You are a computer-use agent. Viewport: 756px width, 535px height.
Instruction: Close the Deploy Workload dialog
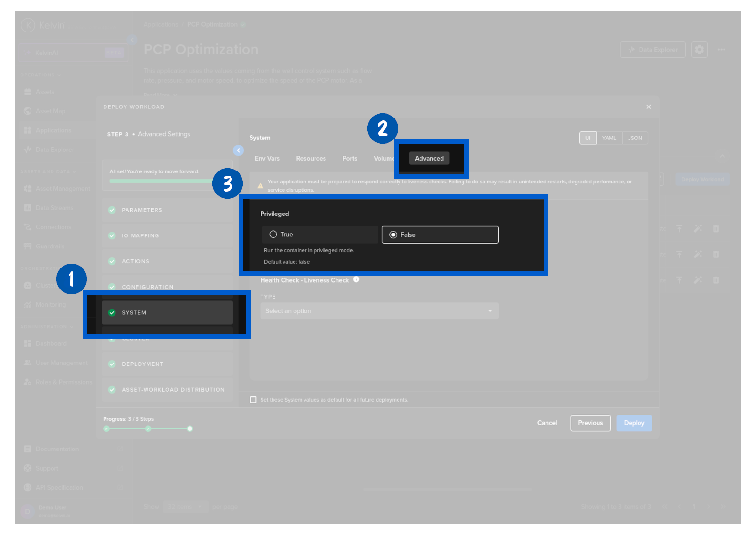coord(648,107)
